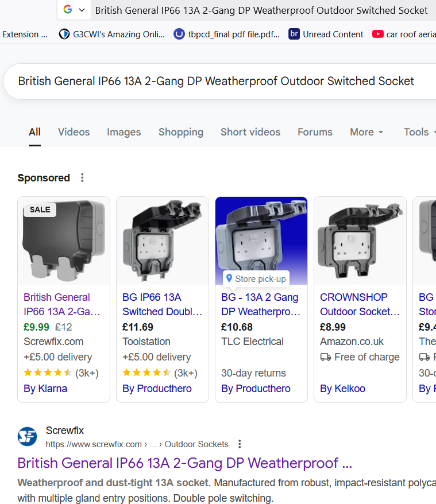
Task: Select the Short videos tab
Action: [x=250, y=132]
